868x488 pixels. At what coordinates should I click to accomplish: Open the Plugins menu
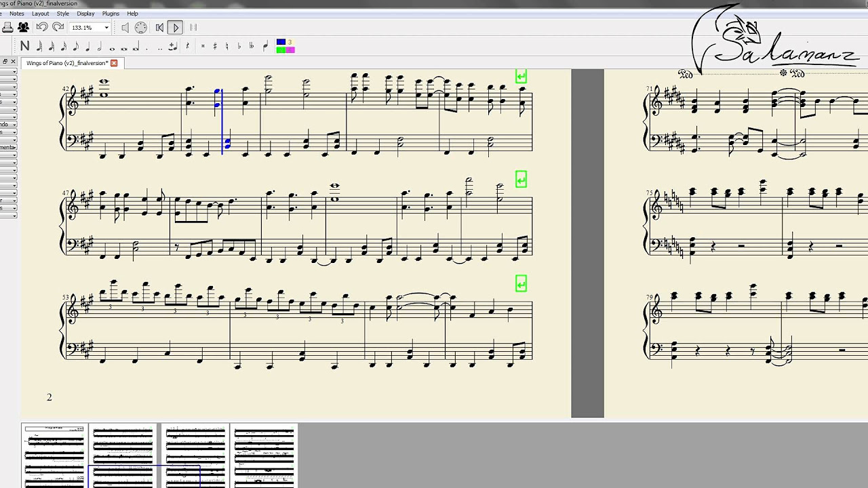[x=111, y=14]
